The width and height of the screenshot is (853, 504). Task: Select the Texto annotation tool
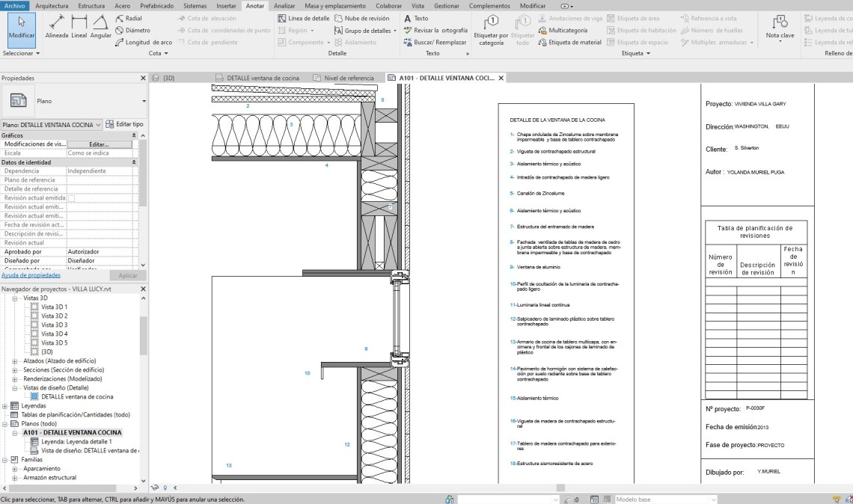click(x=416, y=18)
